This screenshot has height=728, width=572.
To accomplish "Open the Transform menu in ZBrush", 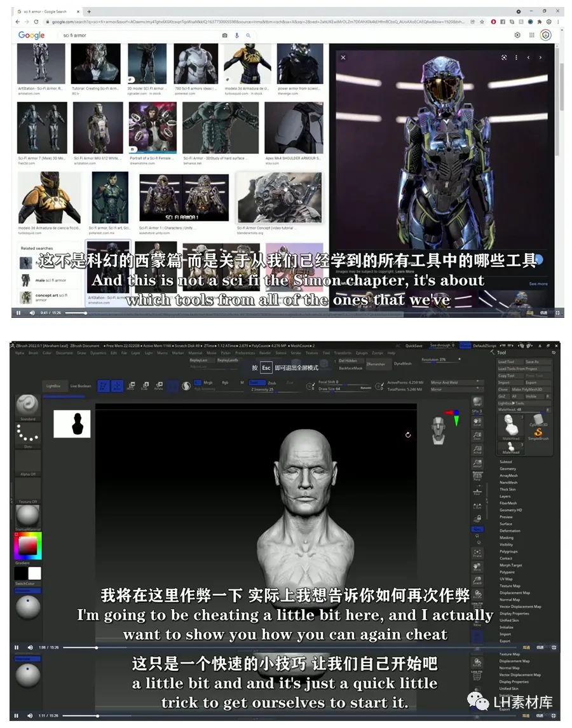I will click(x=343, y=353).
